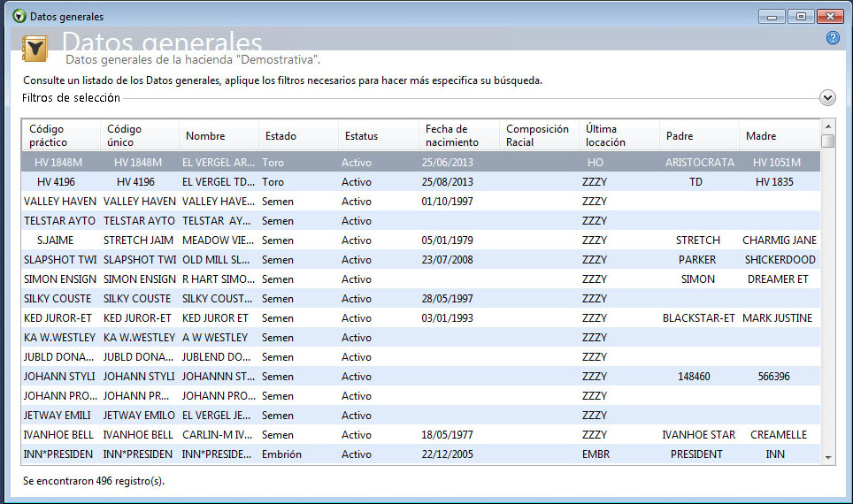Viewport: 853px width, 504px height.
Task: Click the OLD MILL SL... name cell
Action: tap(215, 260)
